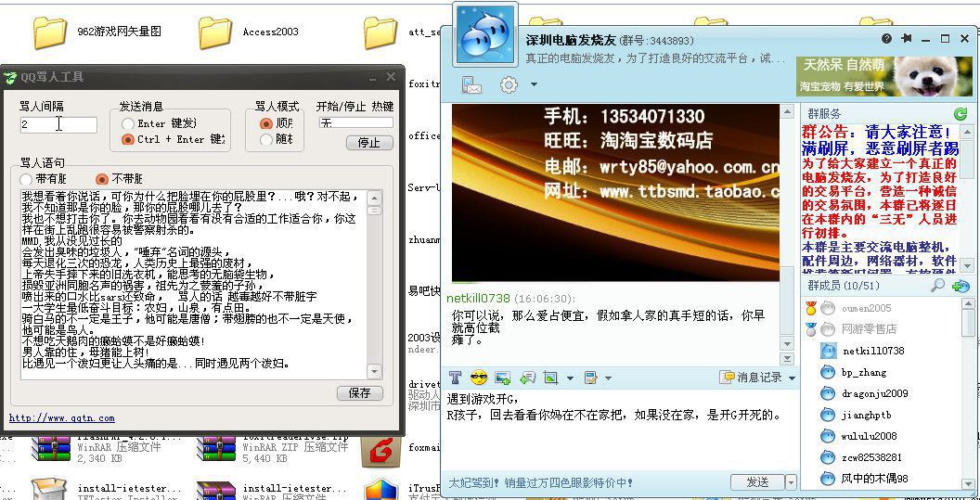Open the group avatar of 深圳电脑发烧友

[x=485, y=34]
